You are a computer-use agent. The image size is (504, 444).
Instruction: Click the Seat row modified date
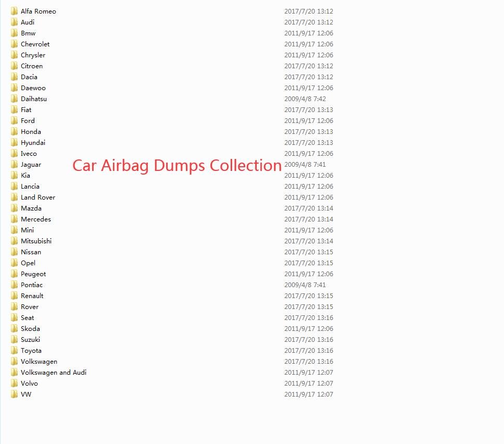(x=309, y=317)
